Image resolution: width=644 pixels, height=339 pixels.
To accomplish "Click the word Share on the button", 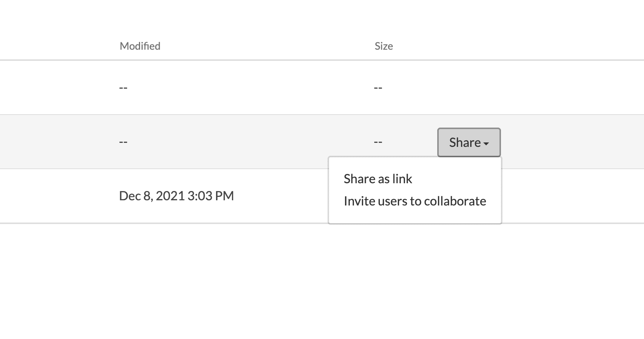I will pos(465,142).
